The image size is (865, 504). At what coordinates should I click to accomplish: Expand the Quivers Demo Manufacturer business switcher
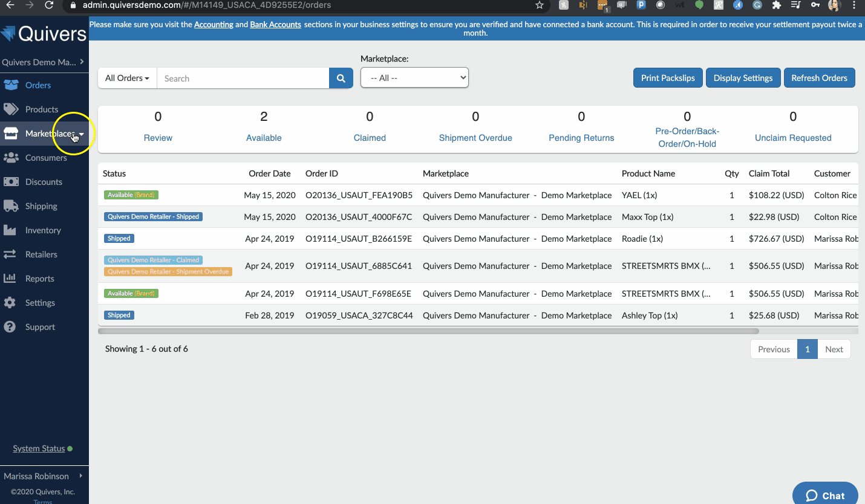pos(44,62)
